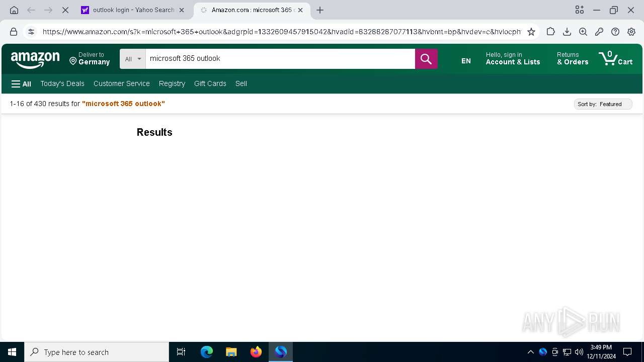Click the Amazon logo

[35, 59]
